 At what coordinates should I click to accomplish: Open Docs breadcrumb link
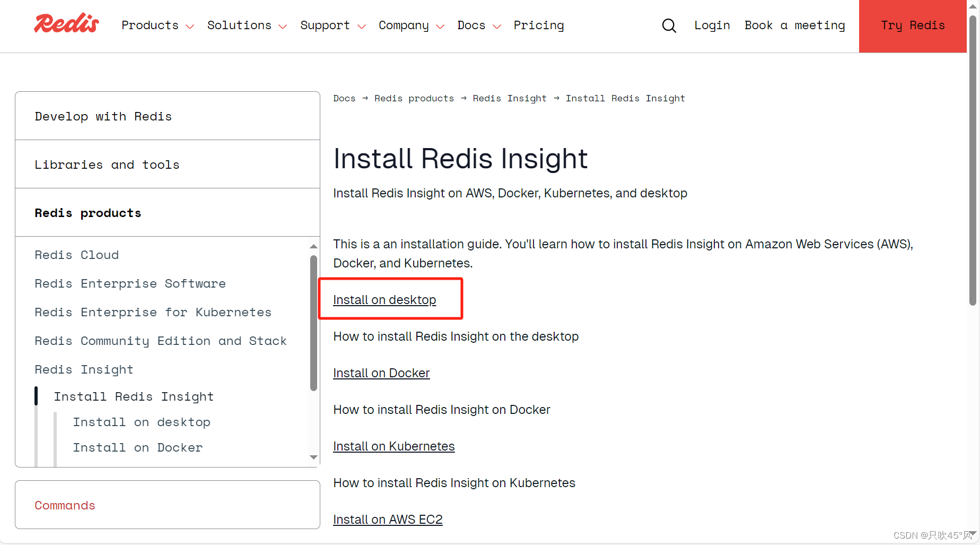pyautogui.click(x=344, y=98)
